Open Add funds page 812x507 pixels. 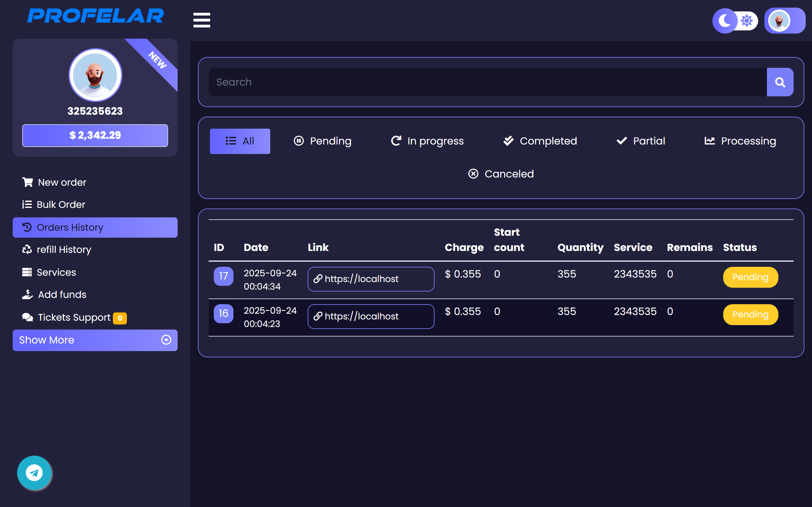(62, 294)
